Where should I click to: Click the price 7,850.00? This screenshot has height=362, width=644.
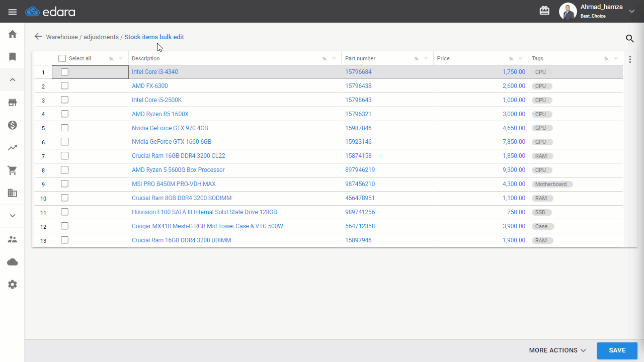514,142
